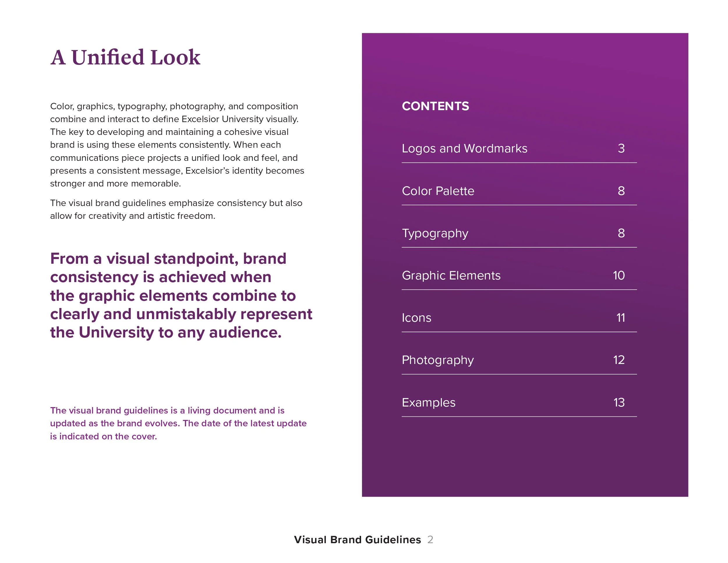728x563 pixels.
Task: Click the CONTENTS heading
Action: pyautogui.click(x=435, y=106)
